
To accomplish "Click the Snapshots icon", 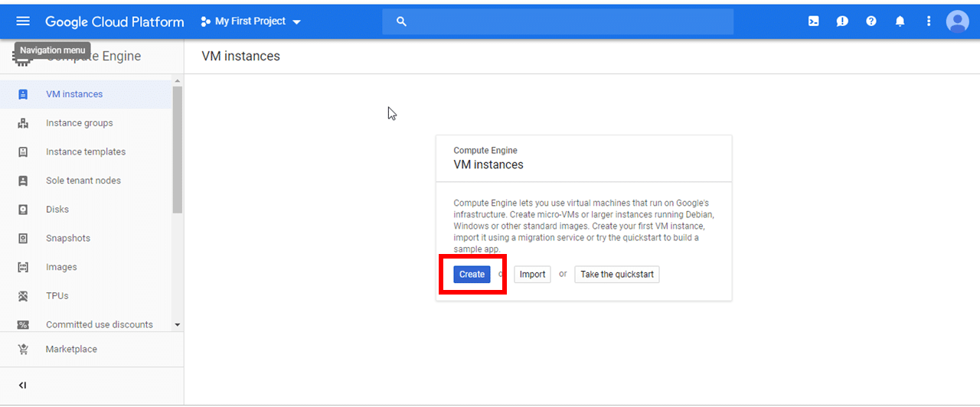I will pos(23,238).
